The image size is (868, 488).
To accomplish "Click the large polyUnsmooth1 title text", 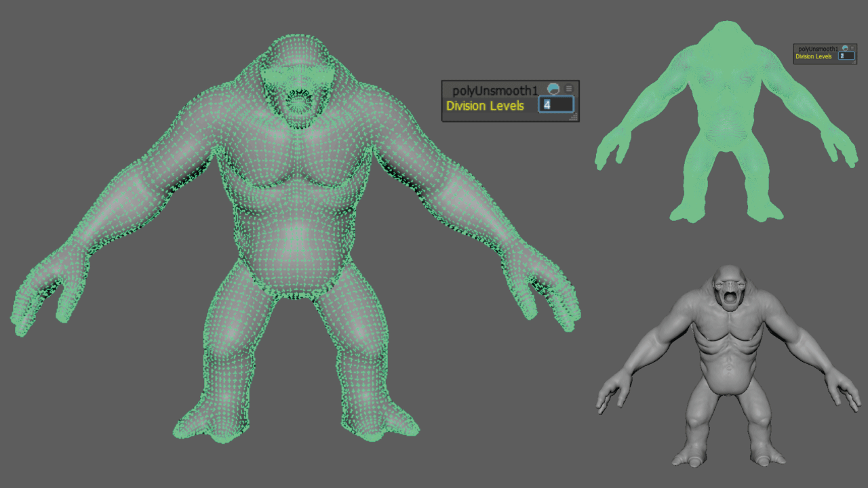I will (495, 89).
